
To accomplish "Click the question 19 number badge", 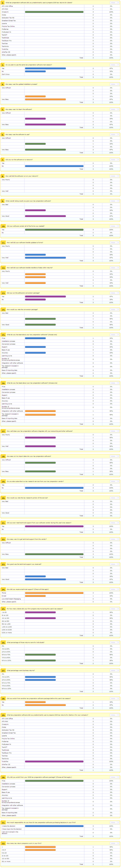I will 3,482.
